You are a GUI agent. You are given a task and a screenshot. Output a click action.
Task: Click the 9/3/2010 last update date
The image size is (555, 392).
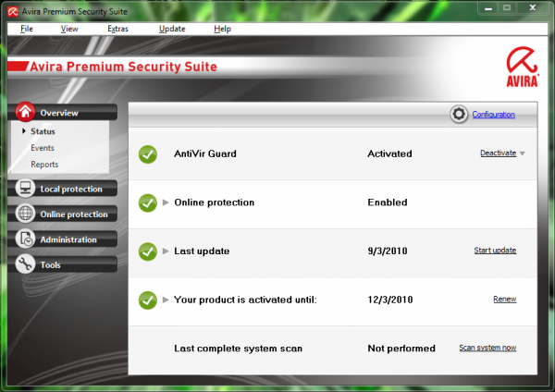388,251
